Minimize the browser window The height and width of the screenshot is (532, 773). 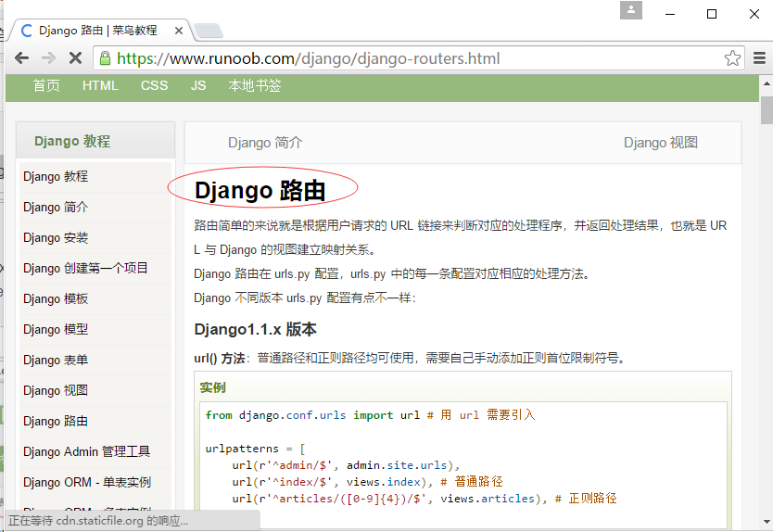(669, 14)
